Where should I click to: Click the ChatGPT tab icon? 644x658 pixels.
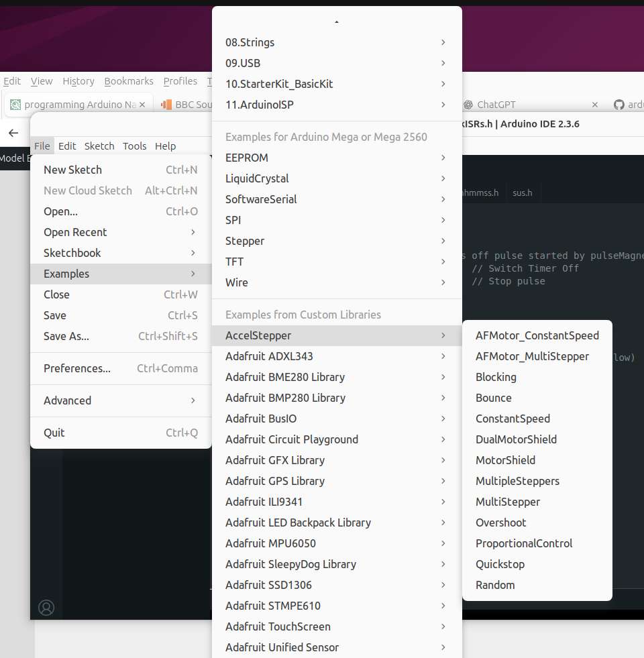point(468,105)
